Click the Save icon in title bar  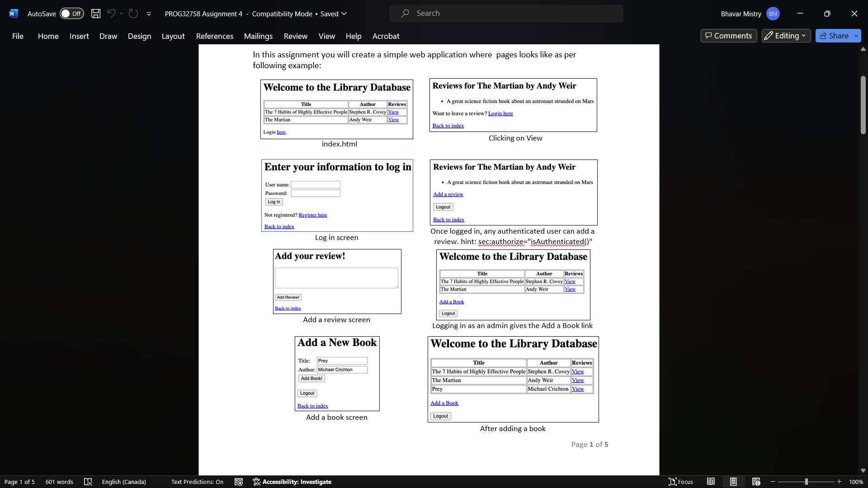point(95,14)
